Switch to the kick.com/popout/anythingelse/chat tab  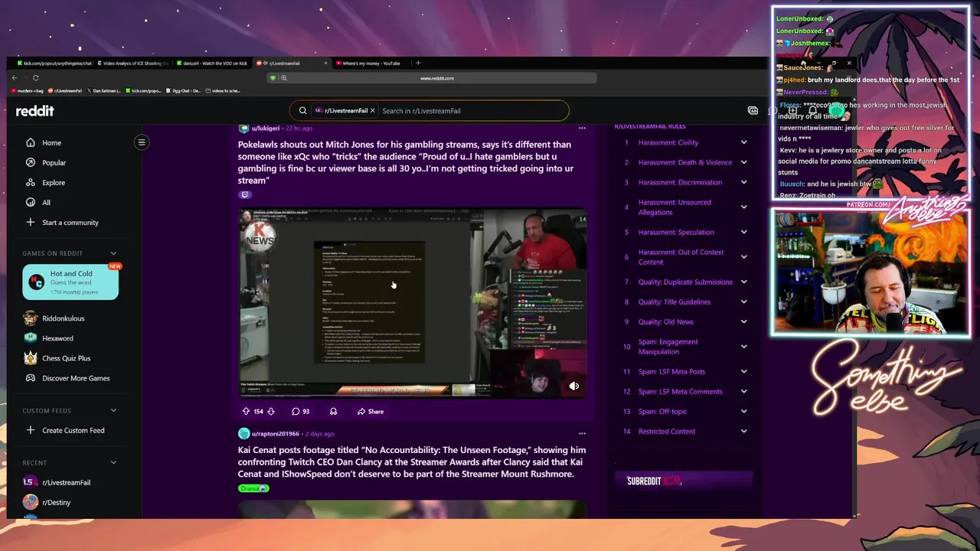pyautogui.click(x=55, y=64)
